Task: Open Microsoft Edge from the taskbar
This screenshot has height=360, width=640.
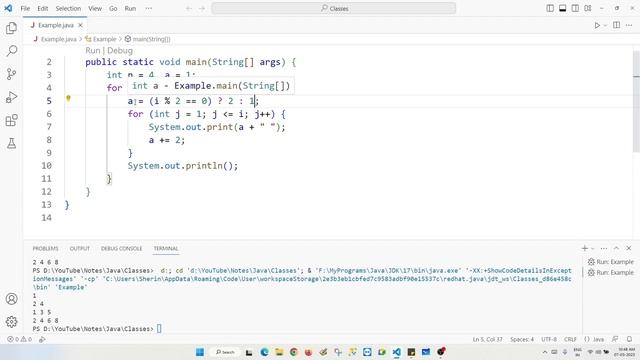Action: pos(264,352)
